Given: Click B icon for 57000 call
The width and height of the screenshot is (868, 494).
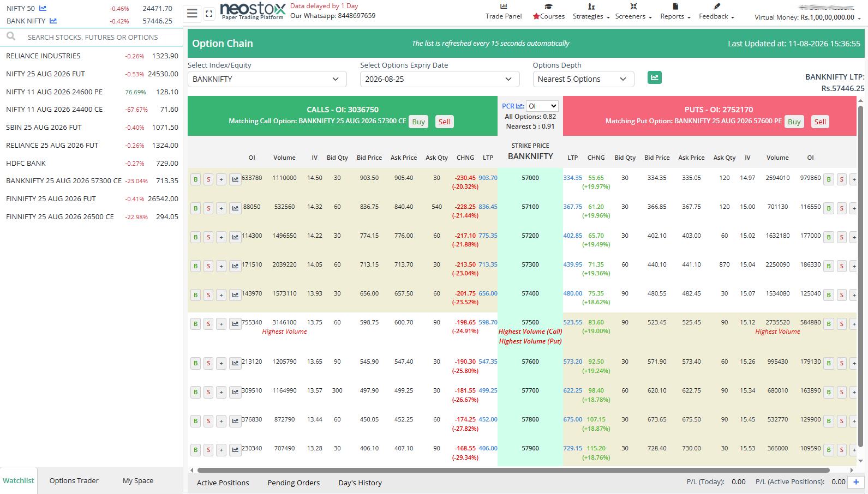Looking at the screenshot, I should pos(195,179).
